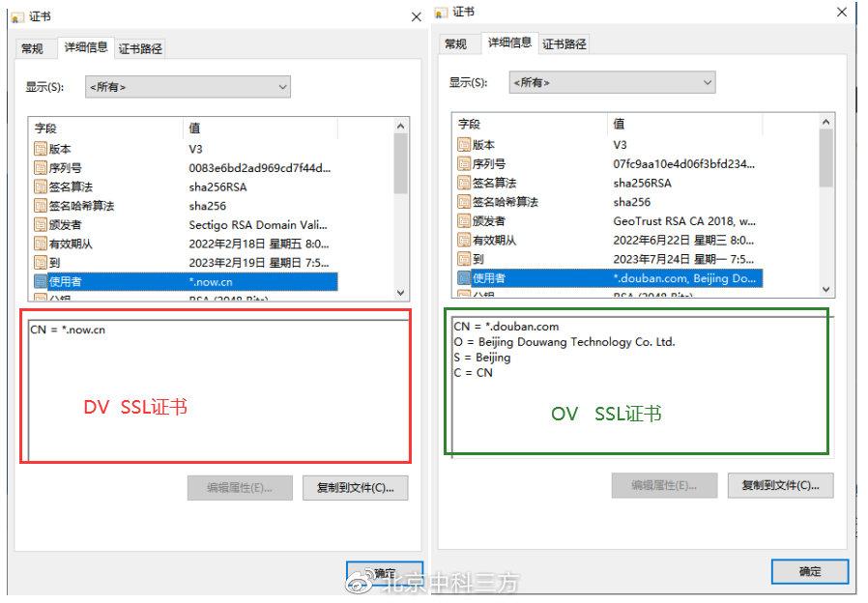Viewport: 868px width, 603px height.
Task: Open 证书路径 tab in right window
Action: 564,43
